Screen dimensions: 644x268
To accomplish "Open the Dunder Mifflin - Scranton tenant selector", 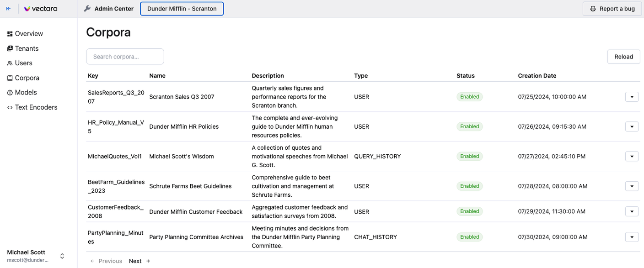I will (x=182, y=9).
